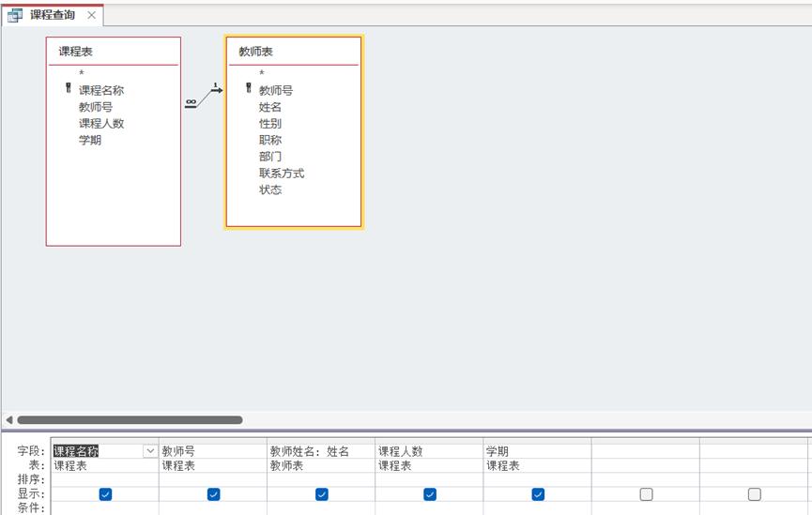The image size is (812, 515).
Task: Check 显示 checkbox in first empty column
Action: [x=646, y=494]
